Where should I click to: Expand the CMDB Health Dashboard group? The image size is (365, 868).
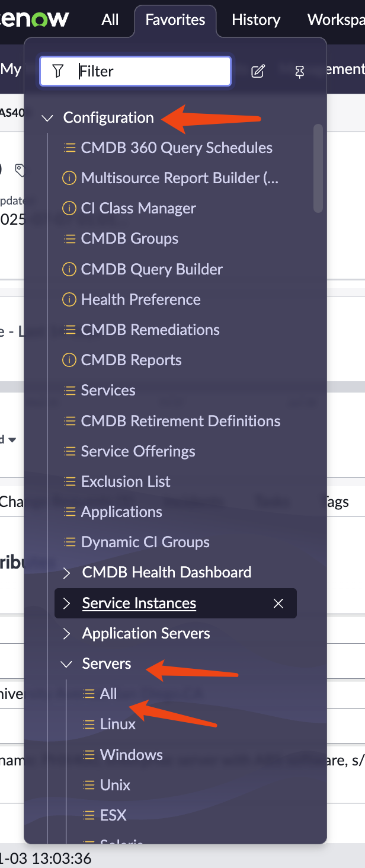(67, 573)
